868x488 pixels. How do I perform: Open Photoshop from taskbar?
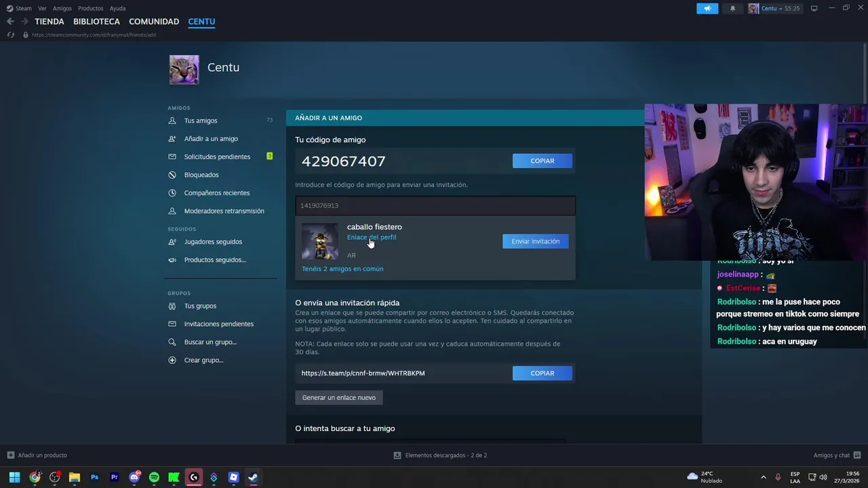pyautogui.click(x=94, y=477)
